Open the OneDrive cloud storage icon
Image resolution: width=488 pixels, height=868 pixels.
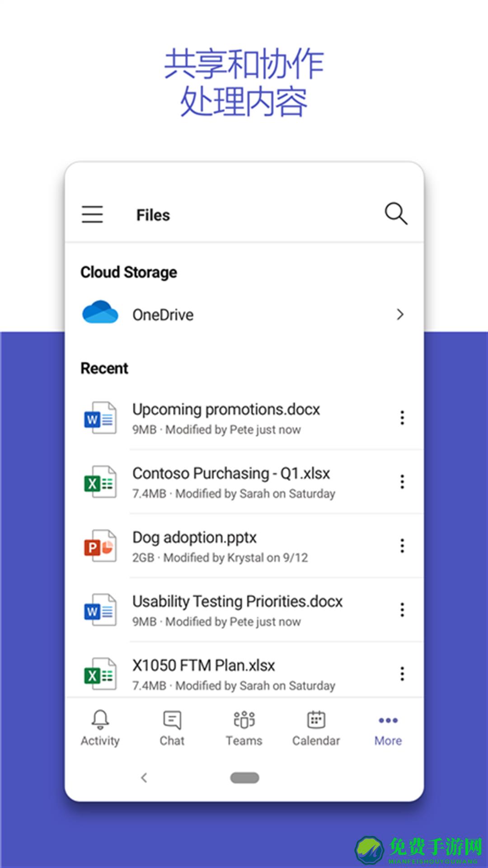click(x=100, y=312)
